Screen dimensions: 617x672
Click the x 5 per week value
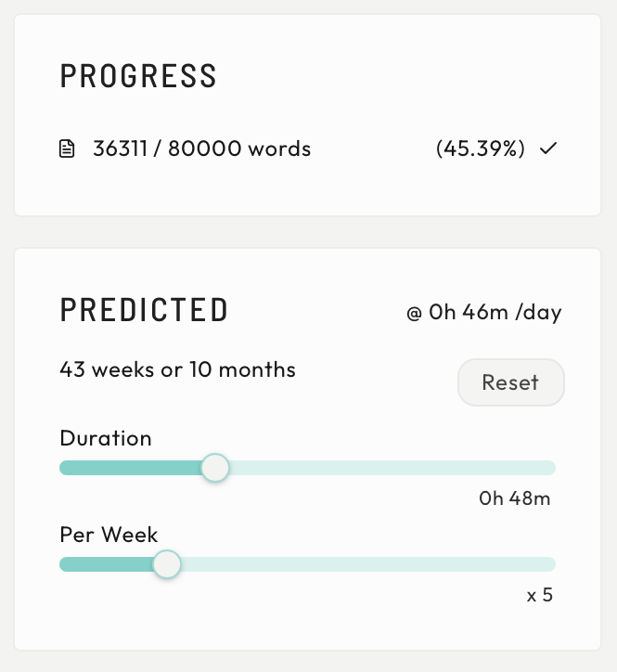coord(539,595)
